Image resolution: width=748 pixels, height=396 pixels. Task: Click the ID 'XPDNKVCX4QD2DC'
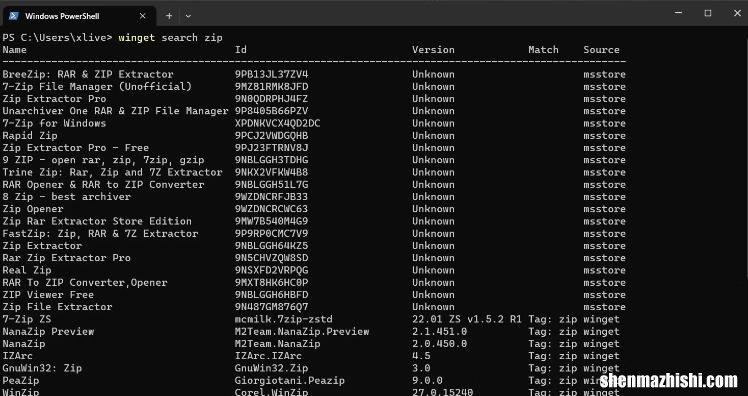277,123
